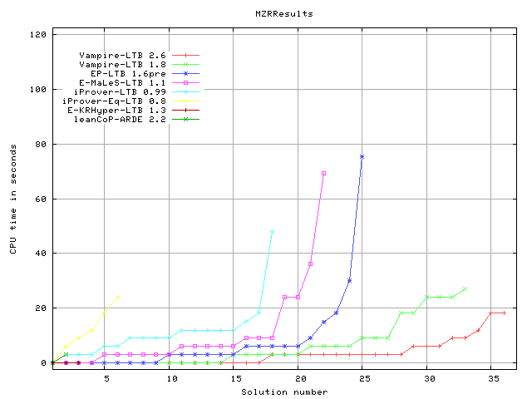Select the E-KRHyper-LTB 1.3 legend label
This screenshot has width=532, height=399.
pos(116,110)
